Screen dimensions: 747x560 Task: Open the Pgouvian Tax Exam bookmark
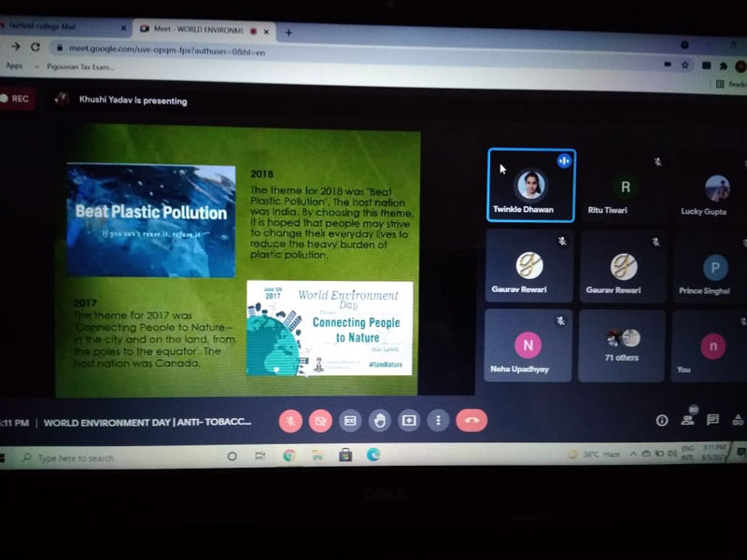[79, 67]
